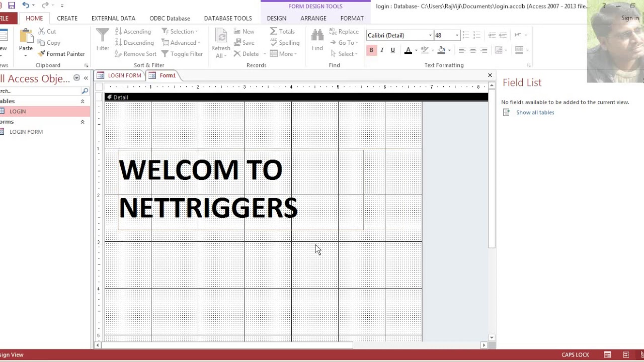644x362 pixels.
Task: Open the font name dropdown Calibri (Detail)
Action: 430,35
